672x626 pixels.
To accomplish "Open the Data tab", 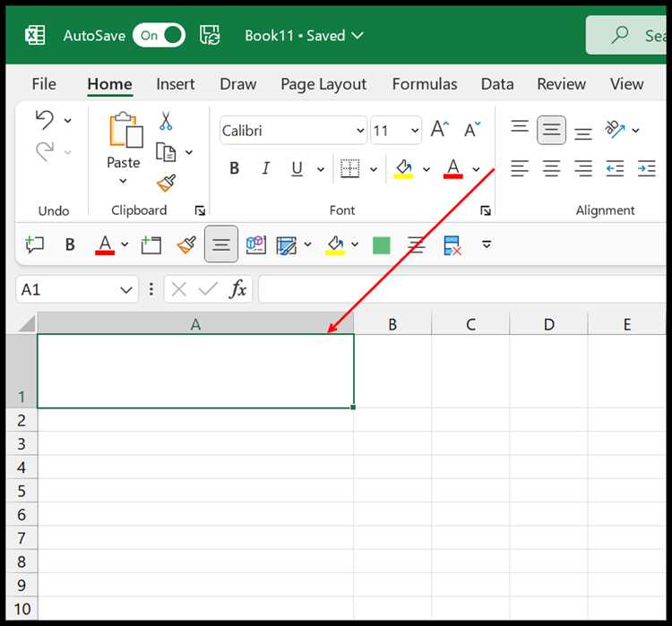I will coord(497,84).
